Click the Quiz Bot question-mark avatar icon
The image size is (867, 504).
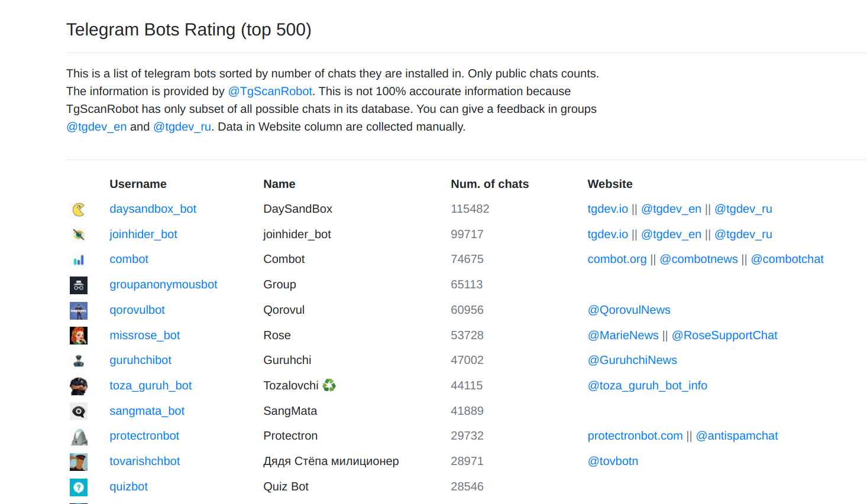coord(79,487)
